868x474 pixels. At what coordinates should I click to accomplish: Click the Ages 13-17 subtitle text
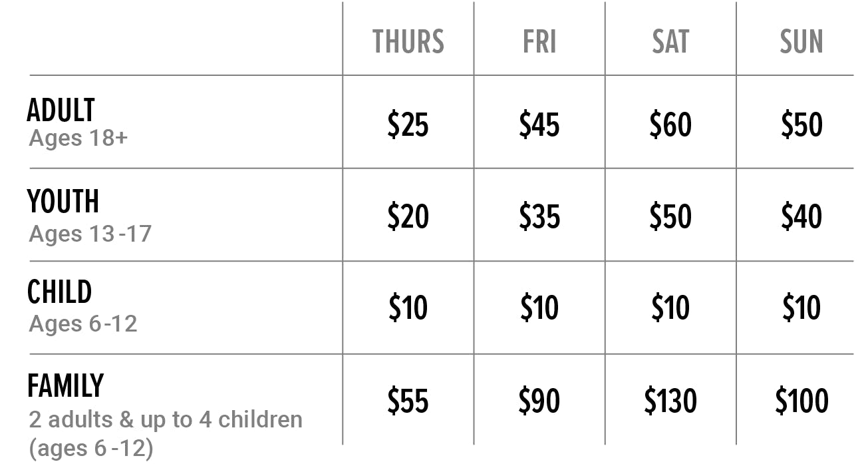click(x=90, y=234)
